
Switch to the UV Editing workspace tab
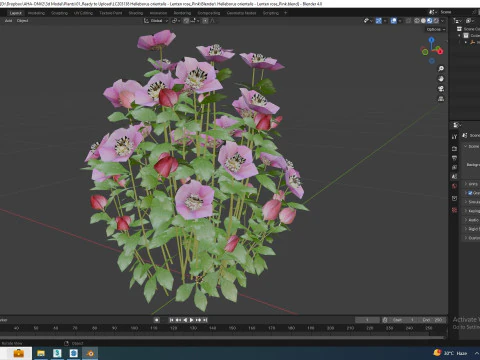point(83,13)
